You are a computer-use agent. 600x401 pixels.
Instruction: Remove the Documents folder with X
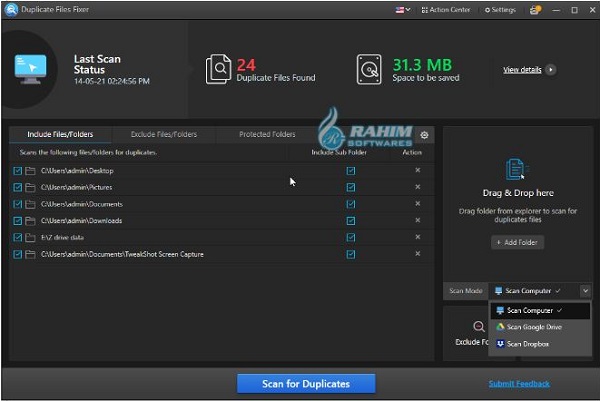(417, 204)
